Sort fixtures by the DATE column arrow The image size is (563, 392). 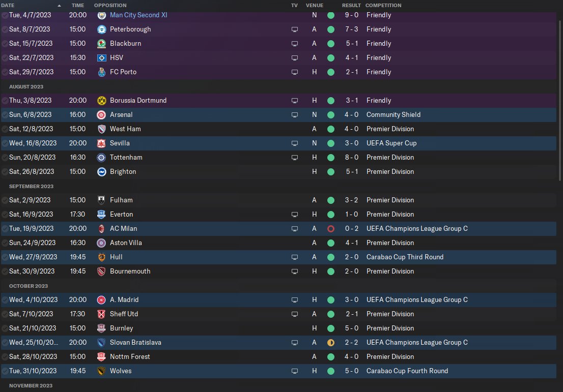[x=59, y=6]
